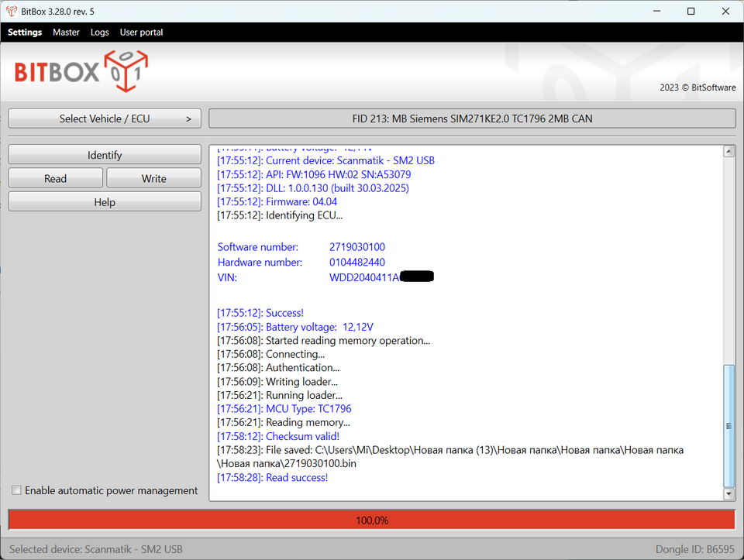
Task: Click the log scrollbar down arrow
Action: 728,493
